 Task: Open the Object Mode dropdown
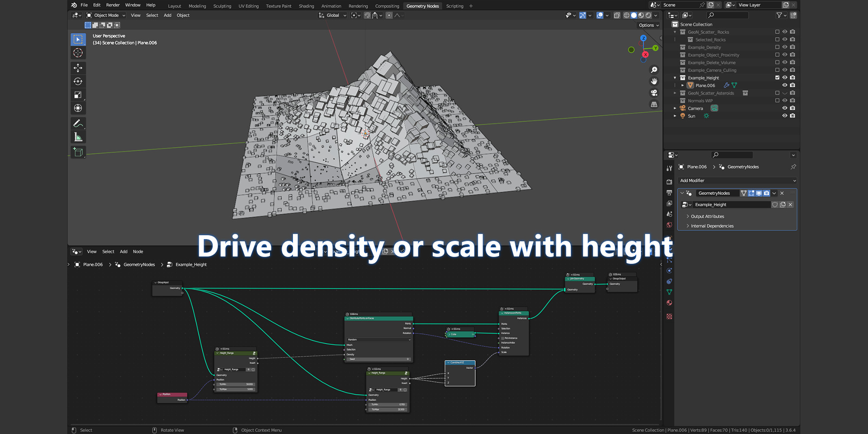[x=106, y=15]
